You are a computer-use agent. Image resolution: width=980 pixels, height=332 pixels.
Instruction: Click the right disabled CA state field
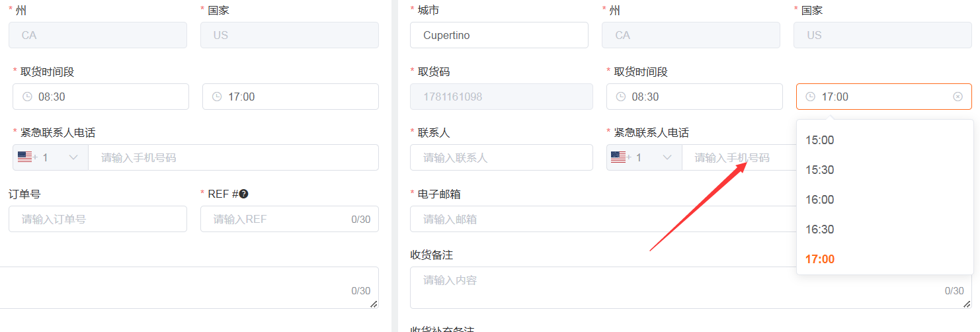click(691, 35)
